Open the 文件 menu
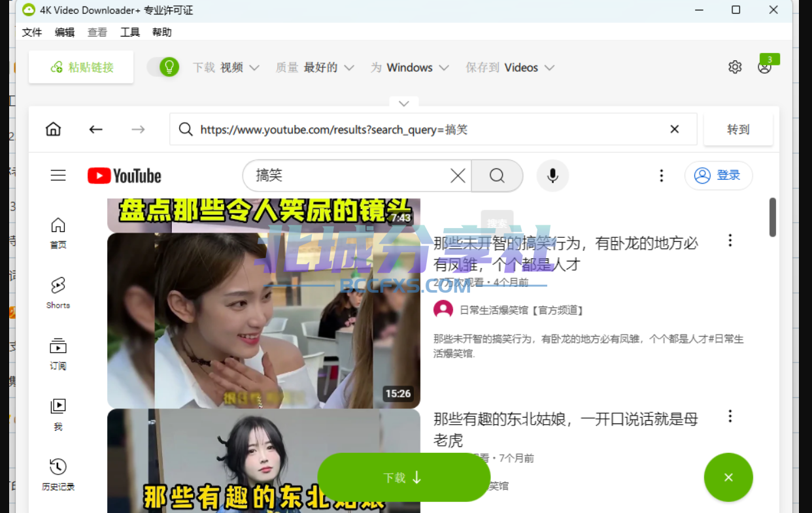Image resolution: width=812 pixels, height=513 pixels. point(32,32)
